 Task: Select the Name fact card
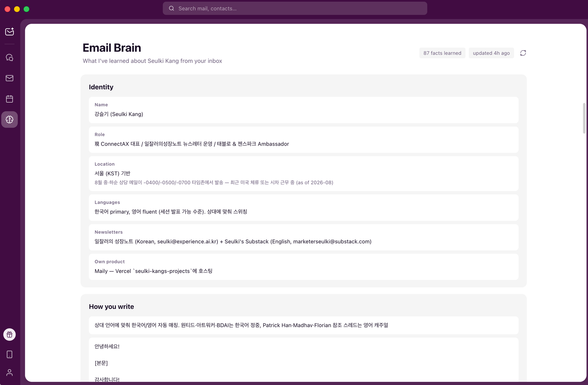(303, 110)
